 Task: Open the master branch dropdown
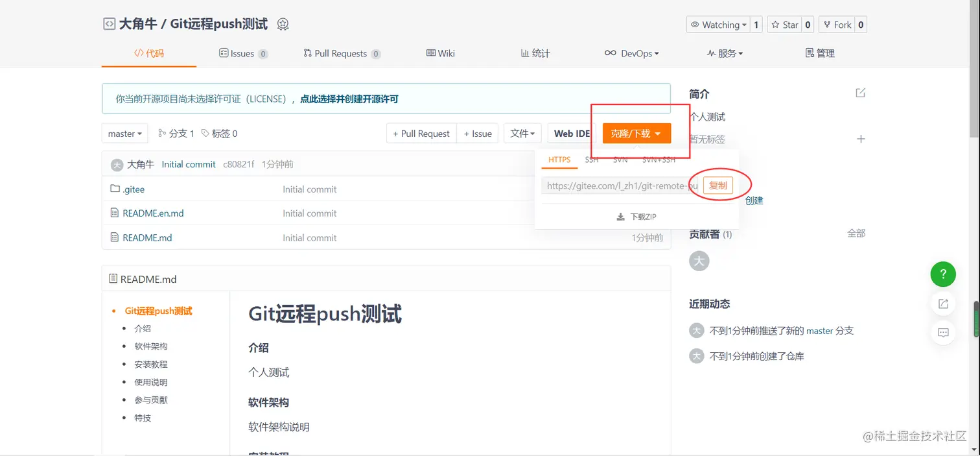(x=125, y=134)
